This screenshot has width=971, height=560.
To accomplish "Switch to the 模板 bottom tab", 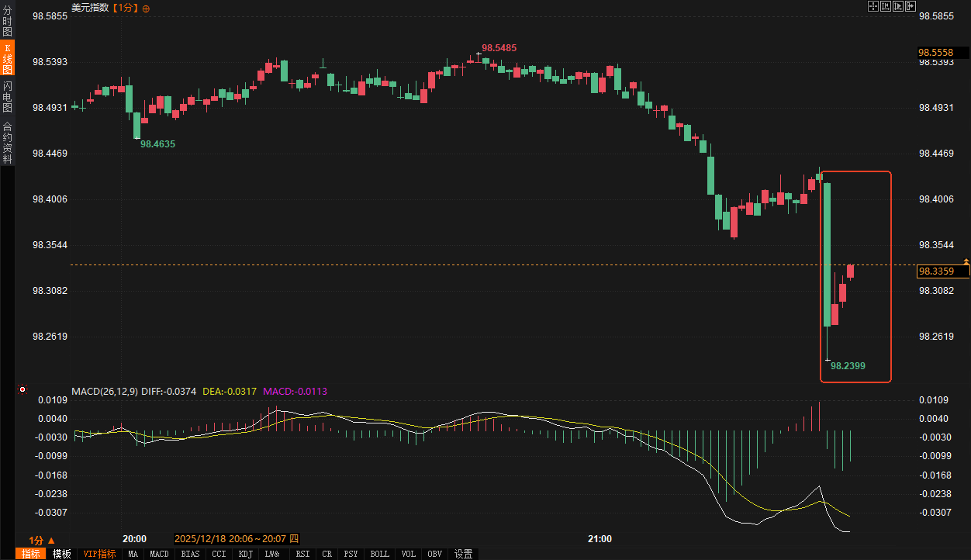I will point(62,554).
